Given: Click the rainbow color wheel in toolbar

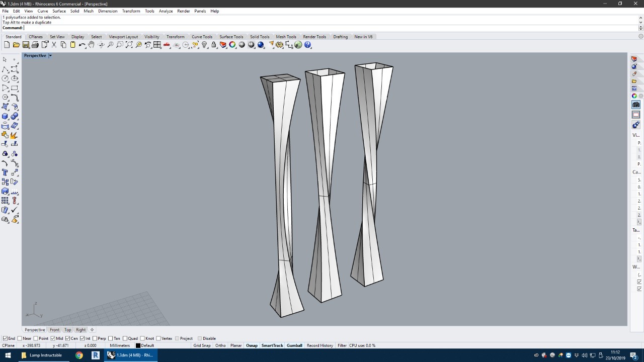Looking at the screenshot, I should (232, 45).
